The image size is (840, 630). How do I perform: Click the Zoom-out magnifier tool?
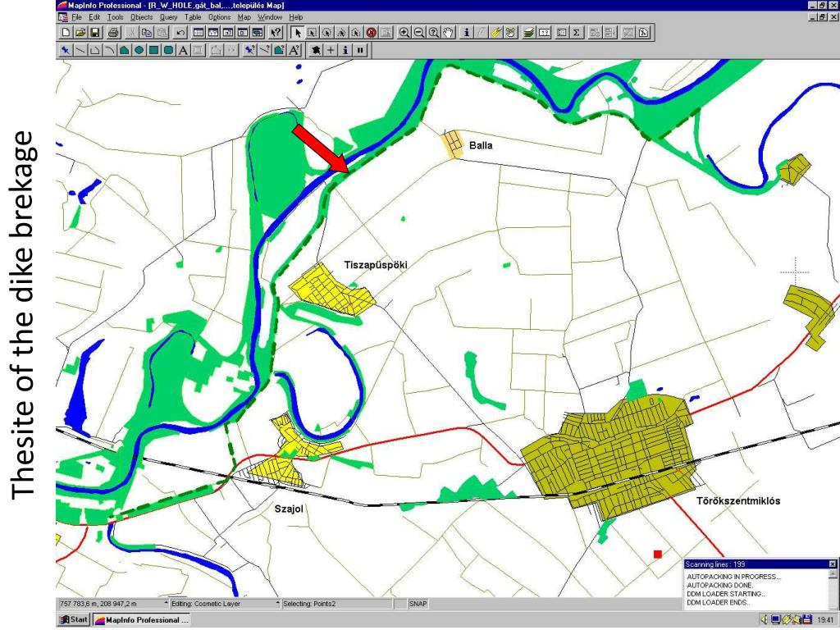(x=419, y=33)
